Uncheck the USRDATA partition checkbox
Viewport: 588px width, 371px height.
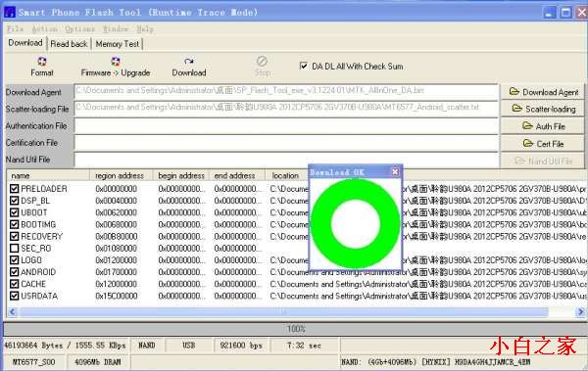click(x=15, y=296)
